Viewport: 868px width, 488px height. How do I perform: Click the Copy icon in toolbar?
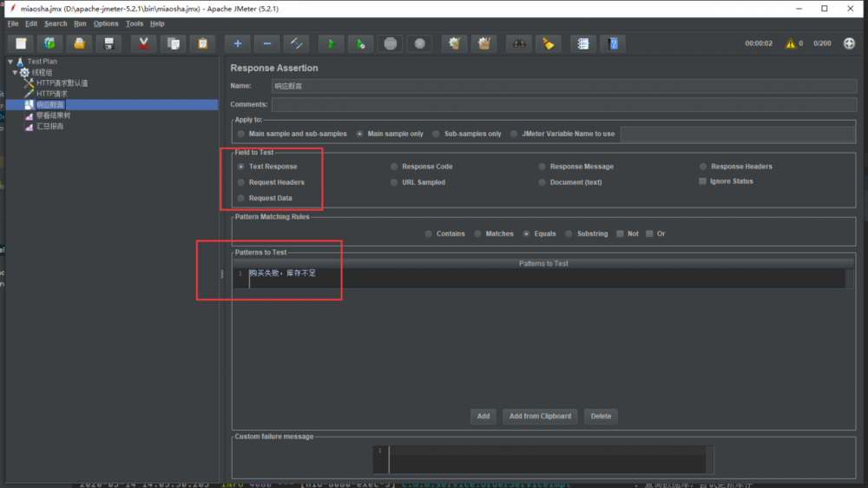click(174, 43)
